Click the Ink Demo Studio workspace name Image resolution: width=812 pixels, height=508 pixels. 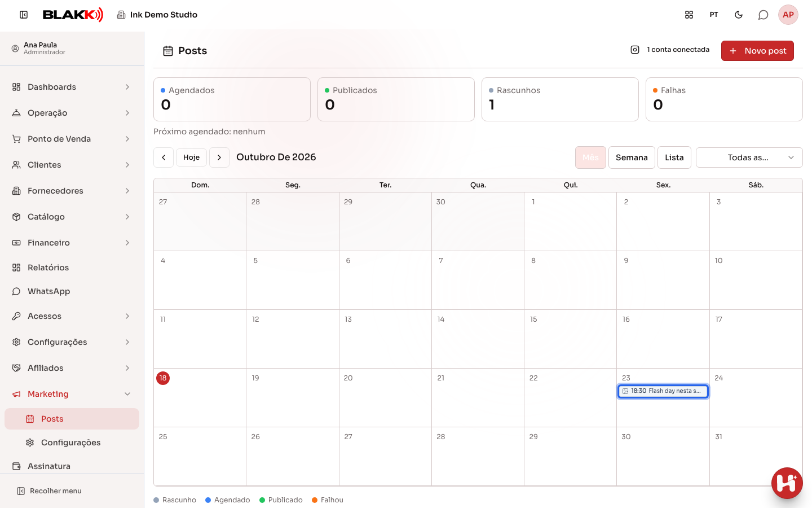pos(164,15)
